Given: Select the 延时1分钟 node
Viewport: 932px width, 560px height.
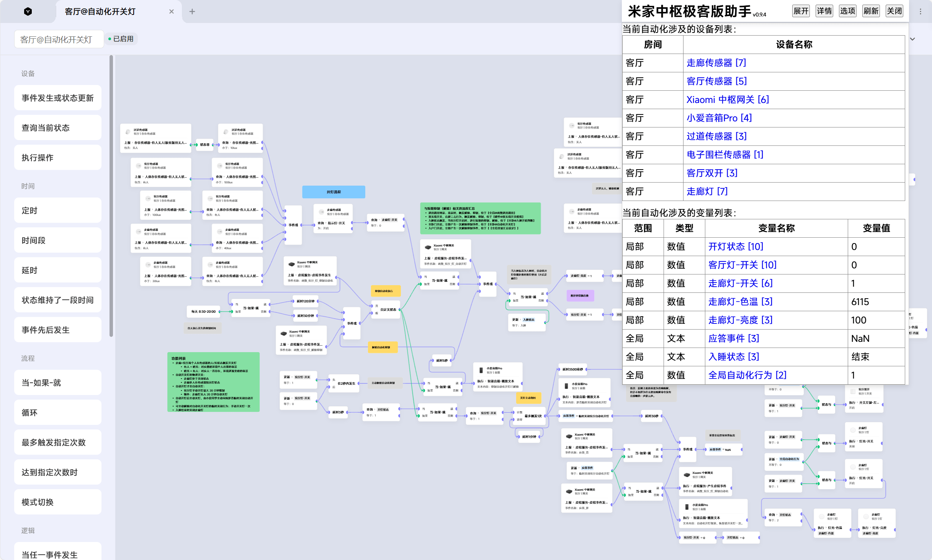Looking at the screenshot, I should coord(529,436).
